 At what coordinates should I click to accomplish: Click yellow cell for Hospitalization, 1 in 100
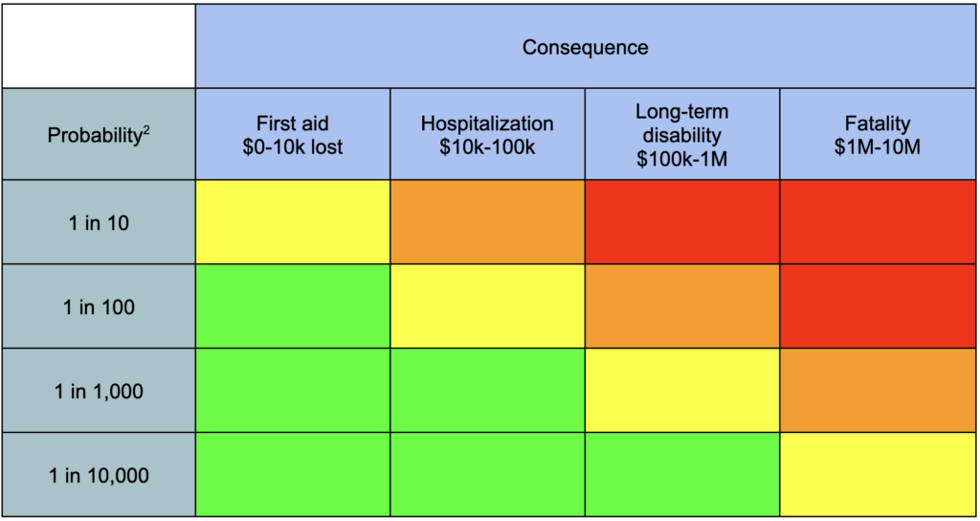pyautogui.click(x=487, y=306)
